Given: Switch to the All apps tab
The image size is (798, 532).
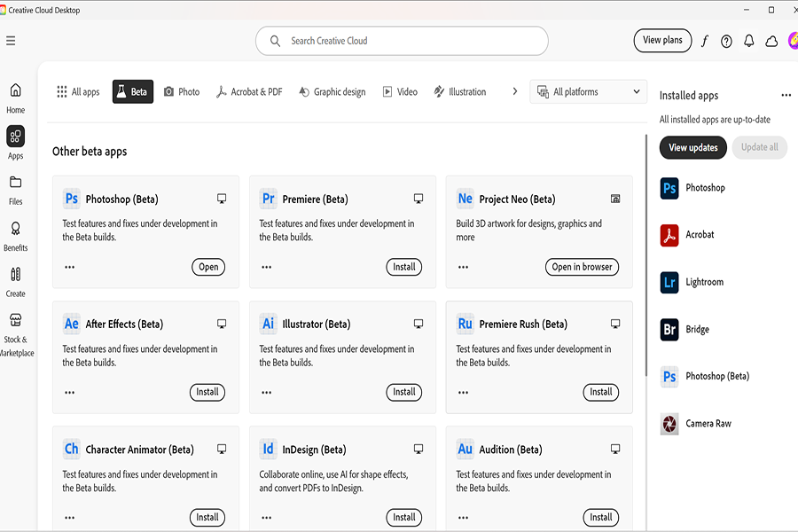Looking at the screenshot, I should click(78, 92).
